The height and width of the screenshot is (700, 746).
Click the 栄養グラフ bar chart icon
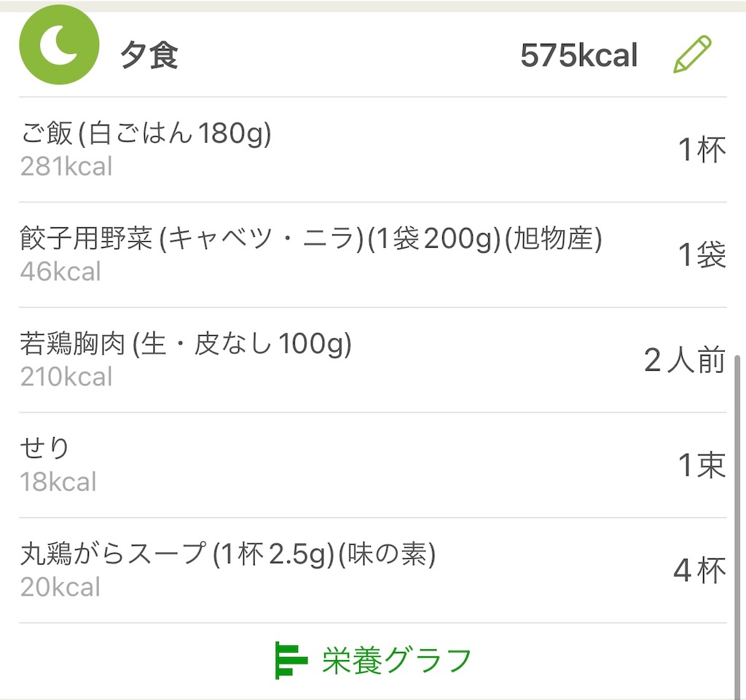(x=291, y=660)
